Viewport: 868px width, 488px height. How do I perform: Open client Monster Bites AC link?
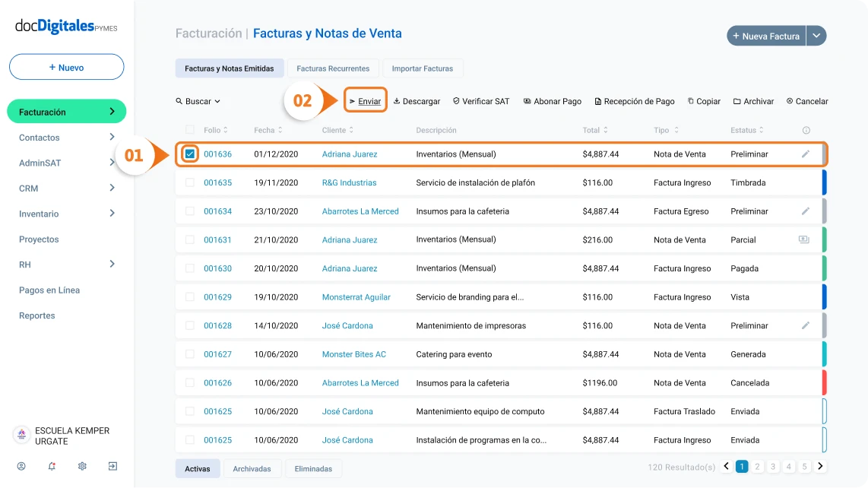pyautogui.click(x=354, y=354)
